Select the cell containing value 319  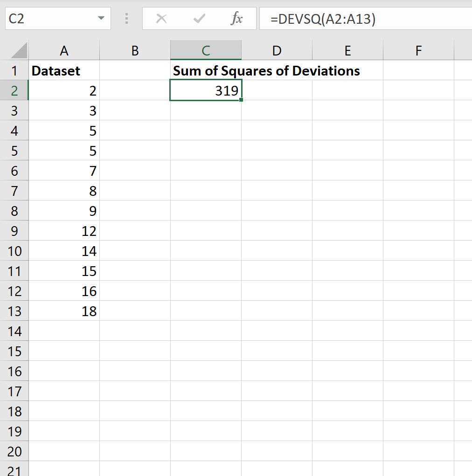[x=206, y=90]
